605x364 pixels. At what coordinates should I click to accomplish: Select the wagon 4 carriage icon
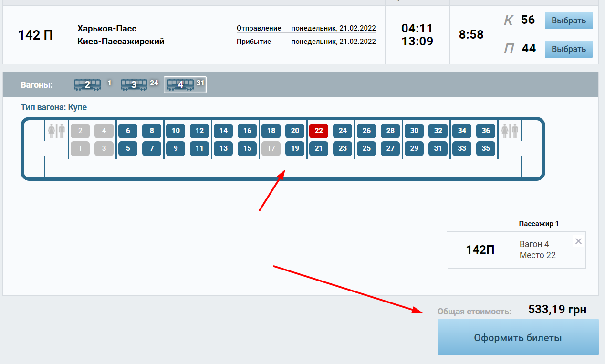pyautogui.click(x=181, y=84)
